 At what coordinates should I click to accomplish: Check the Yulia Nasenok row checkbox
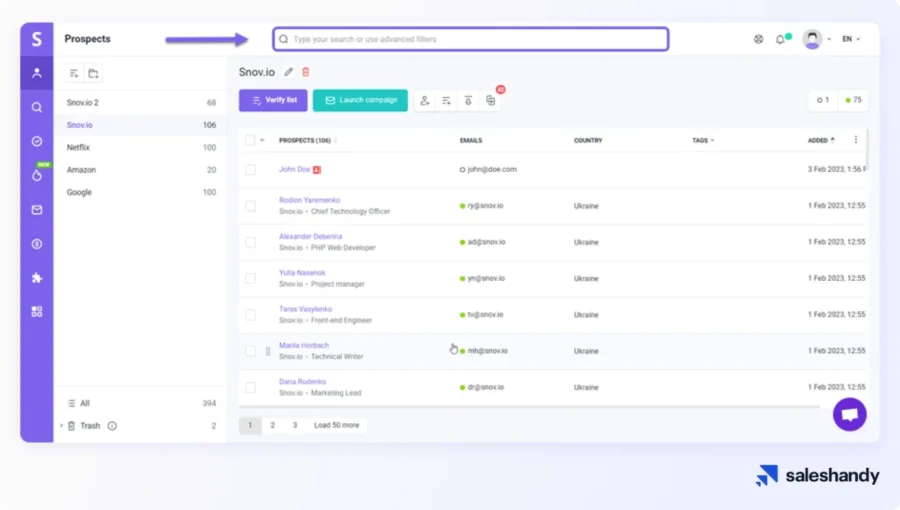click(x=251, y=278)
